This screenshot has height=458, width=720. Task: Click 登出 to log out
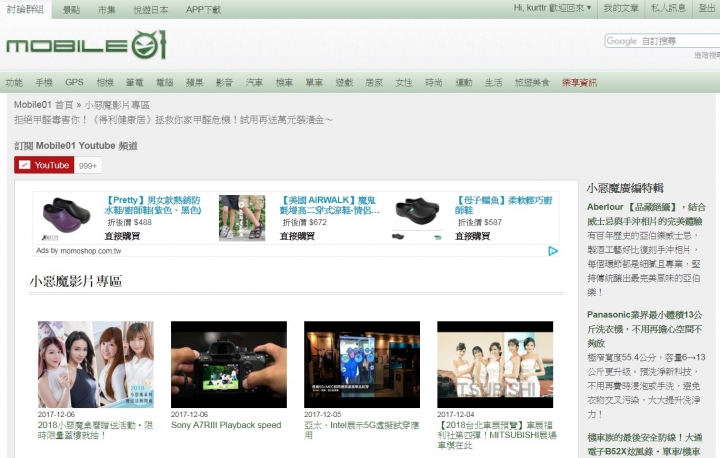pyautogui.click(x=707, y=8)
